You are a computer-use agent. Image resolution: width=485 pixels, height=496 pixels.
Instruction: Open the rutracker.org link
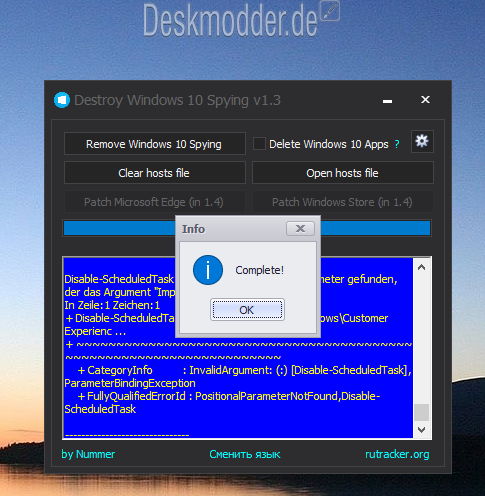tap(397, 454)
